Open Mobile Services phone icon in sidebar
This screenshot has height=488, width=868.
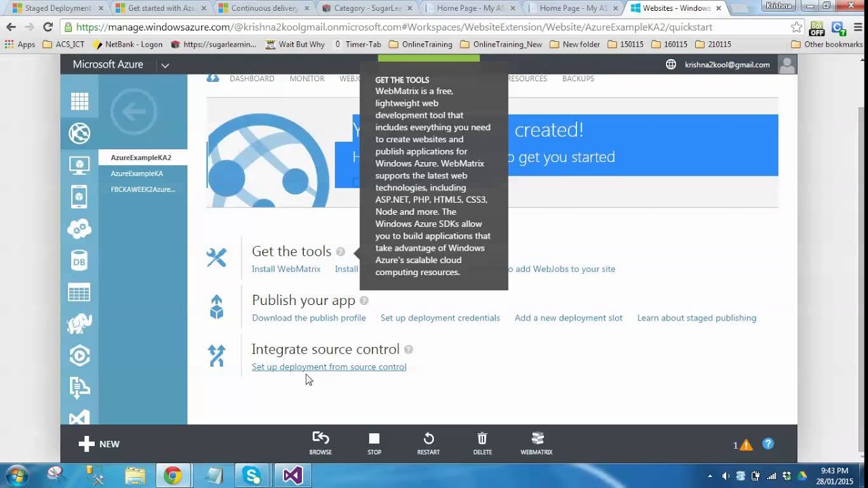coord(79,197)
